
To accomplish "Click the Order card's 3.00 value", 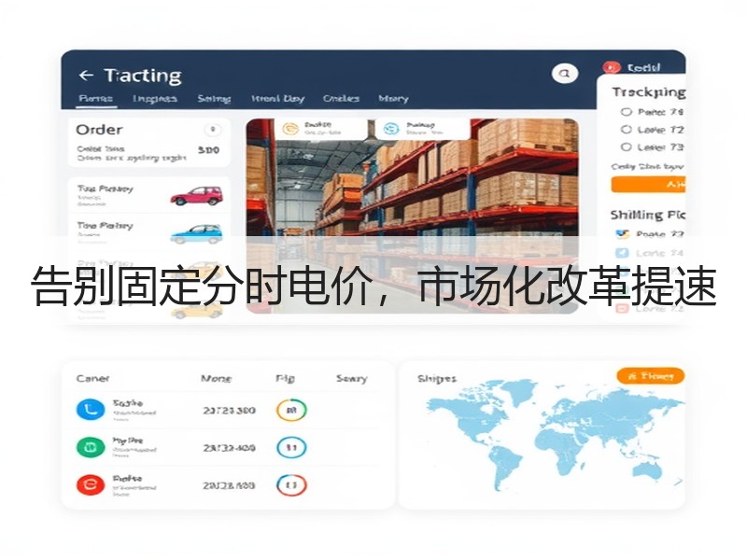I will coord(208,150).
